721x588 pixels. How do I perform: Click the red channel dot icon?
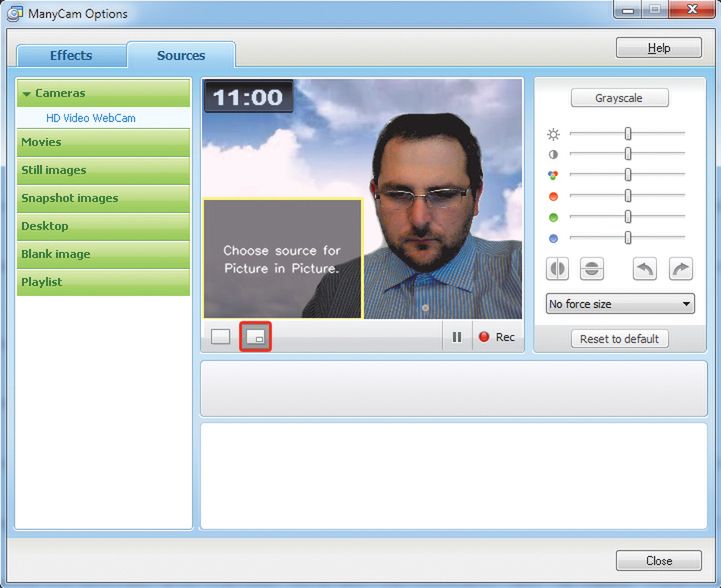coord(553,196)
